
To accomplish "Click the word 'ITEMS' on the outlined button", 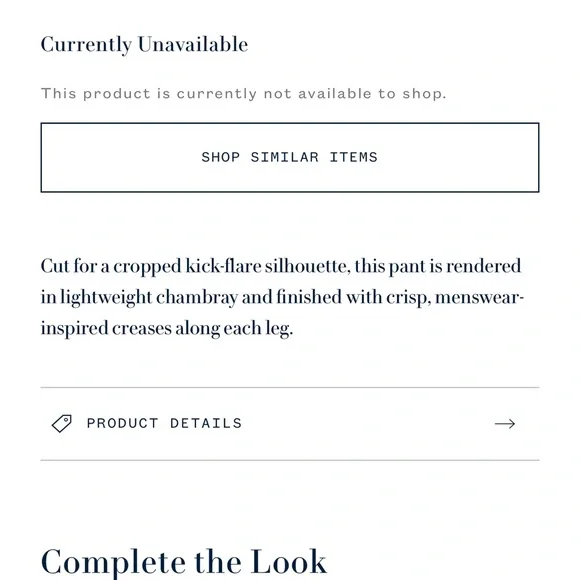I will coord(354,157).
